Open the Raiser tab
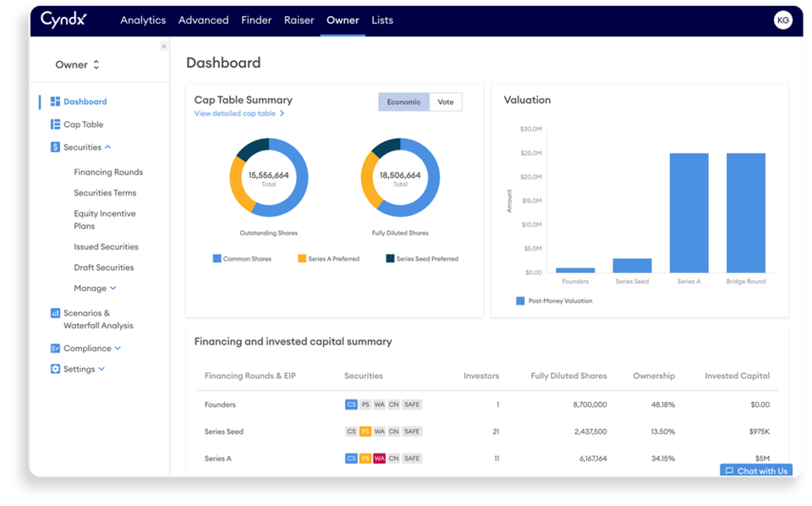The image size is (812, 506). coord(299,20)
